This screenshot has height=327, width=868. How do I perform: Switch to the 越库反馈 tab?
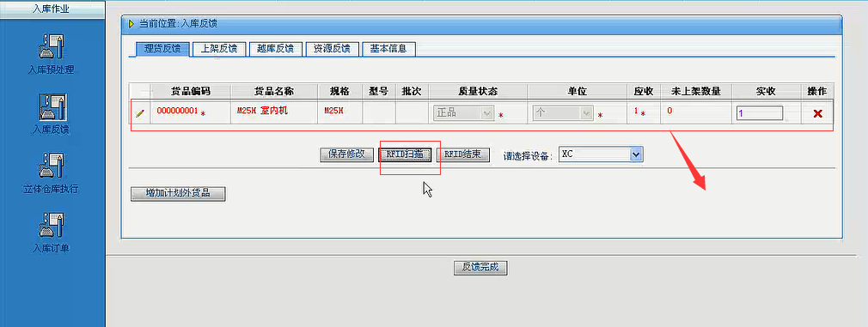[275, 49]
